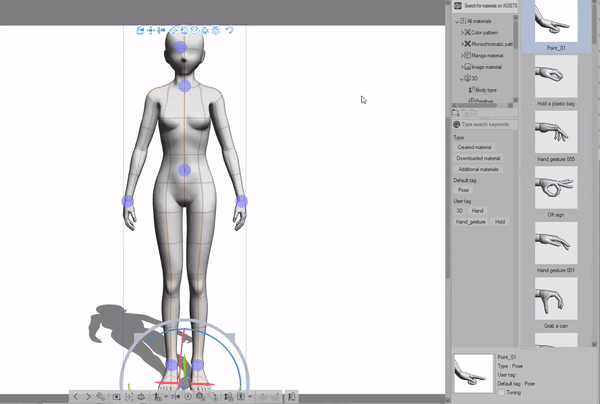Select the Grab a can hand pose
The width and height of the screenshot is (600, 404).
pos(556,299)
